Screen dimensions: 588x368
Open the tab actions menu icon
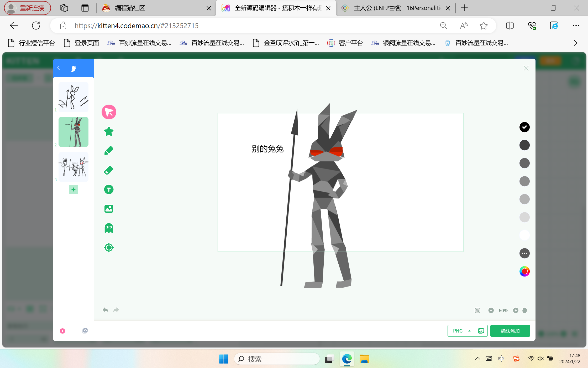pyautogui.click(x=85, y=8)
